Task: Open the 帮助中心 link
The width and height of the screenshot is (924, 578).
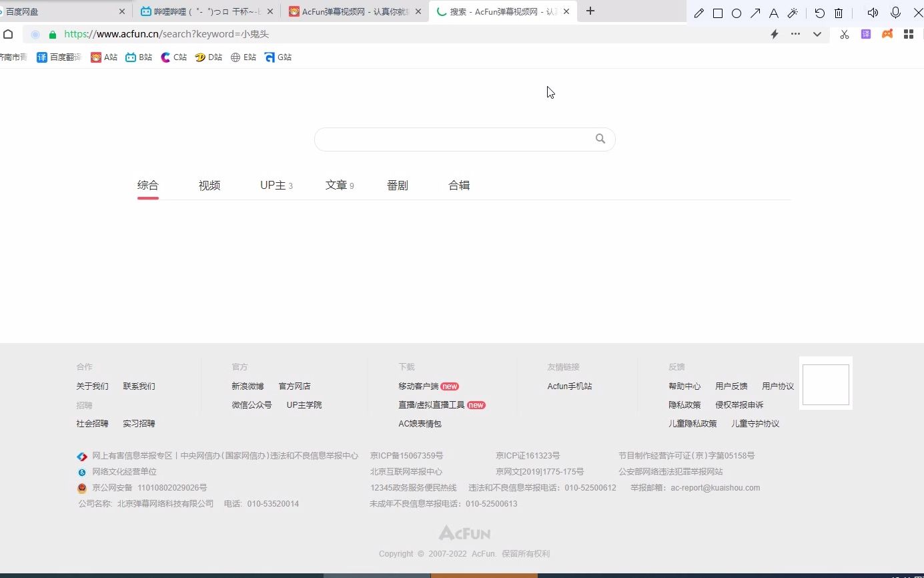Action: coord(684,386)
